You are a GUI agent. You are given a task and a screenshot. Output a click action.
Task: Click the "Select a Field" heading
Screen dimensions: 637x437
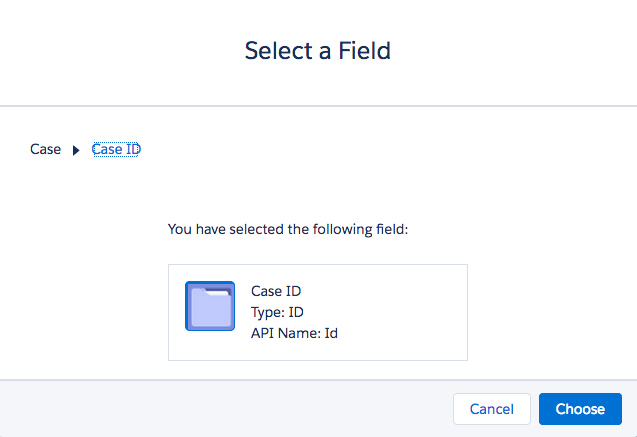click(318, 50)
